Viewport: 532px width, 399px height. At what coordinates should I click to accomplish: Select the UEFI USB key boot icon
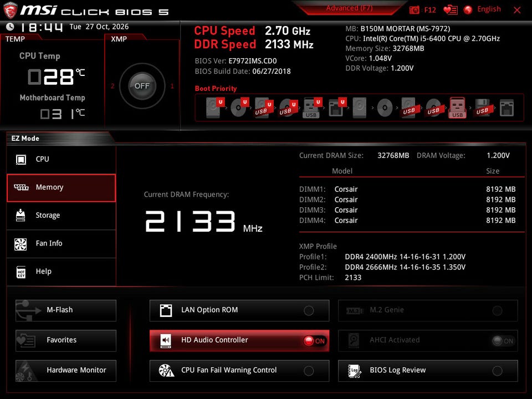312,107
